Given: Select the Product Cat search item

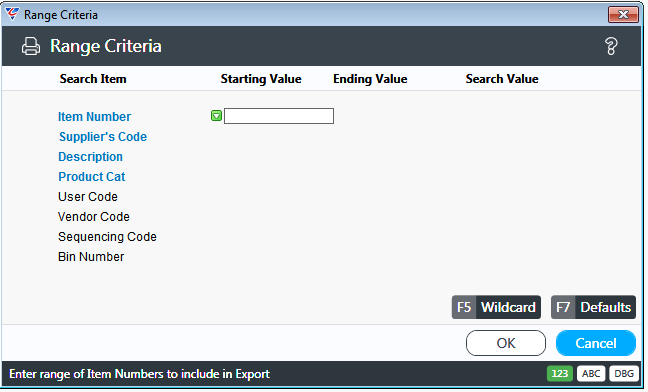Looking at the screenshot, I should point(91,177).
